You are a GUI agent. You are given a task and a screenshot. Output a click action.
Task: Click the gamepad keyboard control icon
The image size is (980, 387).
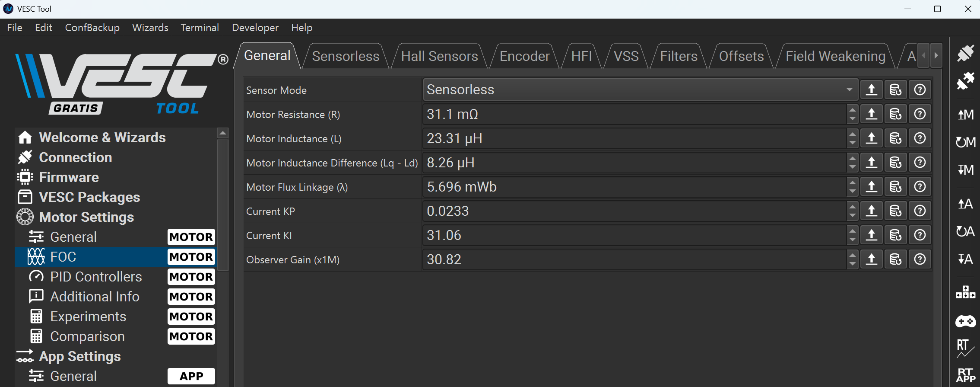click(x=965, y=321)
